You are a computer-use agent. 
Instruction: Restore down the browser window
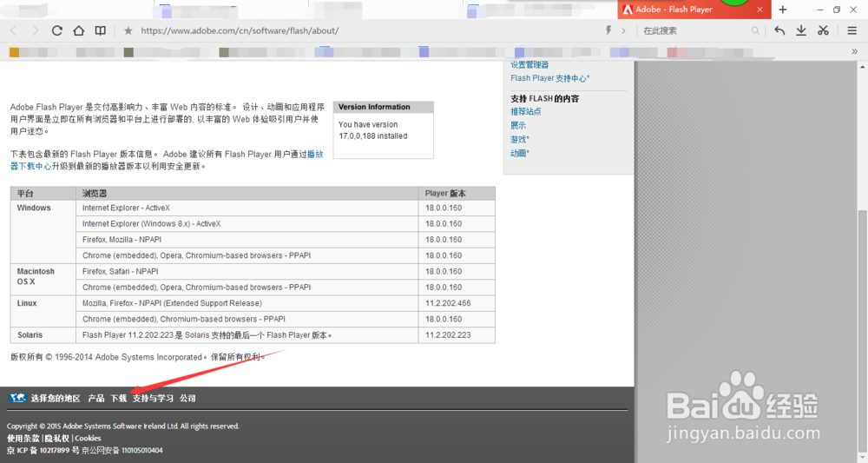pyautogui.click(x=837, y=10)
